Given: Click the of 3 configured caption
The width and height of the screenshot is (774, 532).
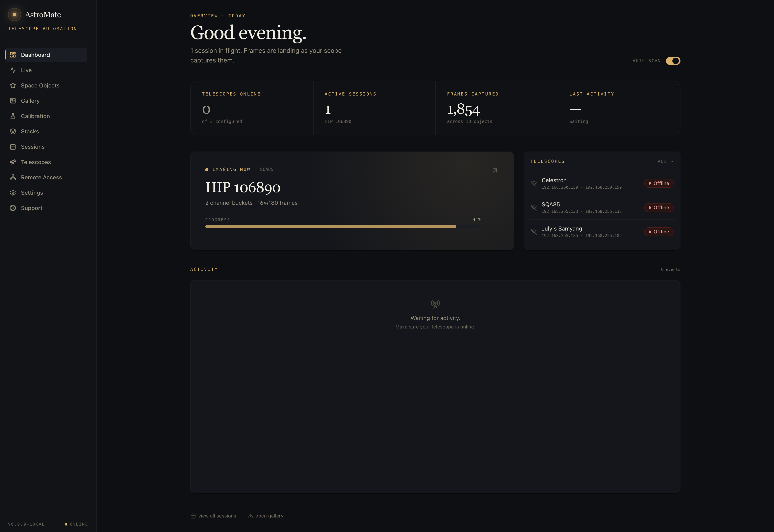Looking at the screenshot, I should pos(222,122).
